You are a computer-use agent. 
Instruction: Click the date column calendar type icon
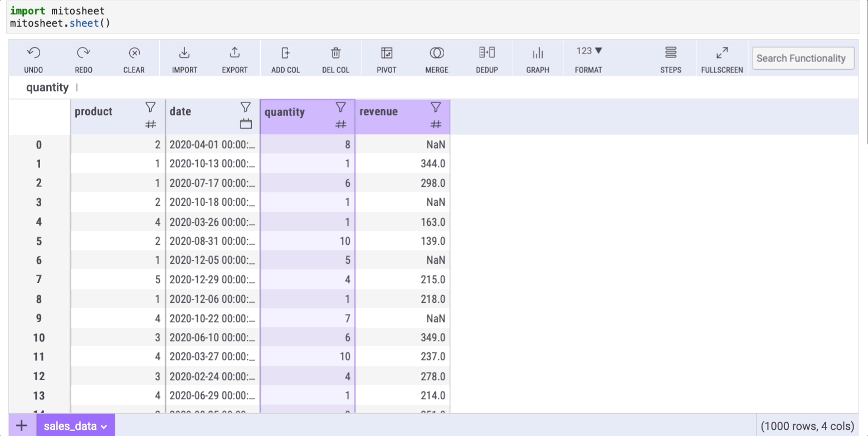pos(246,124)
